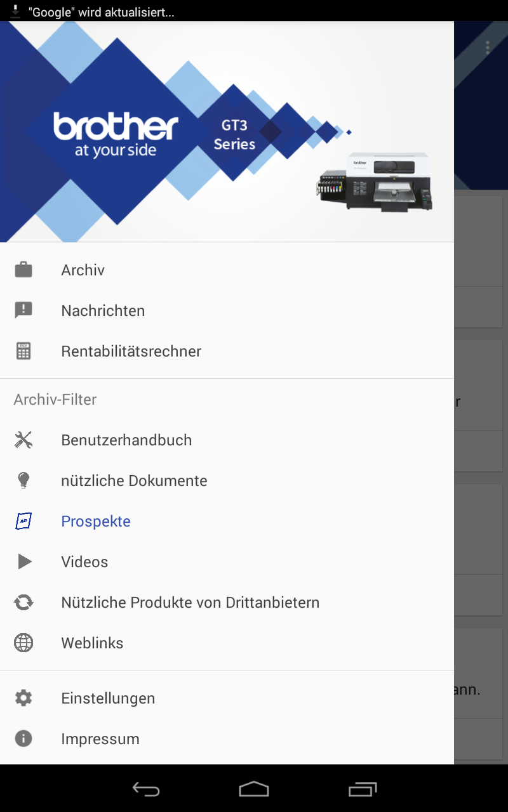This screenshot has width=508, height=812.
Task: Click the Rentabilitätsrechner calculator icon
Action: pos(23,351)
